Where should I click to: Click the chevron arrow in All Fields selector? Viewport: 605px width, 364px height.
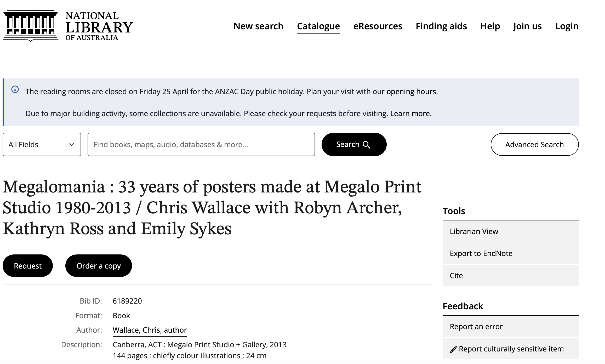point(72,145)
